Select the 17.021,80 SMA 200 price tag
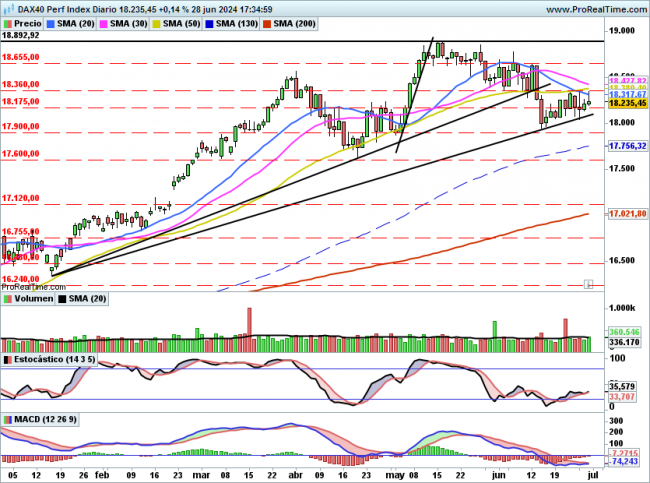 point(628,214)
